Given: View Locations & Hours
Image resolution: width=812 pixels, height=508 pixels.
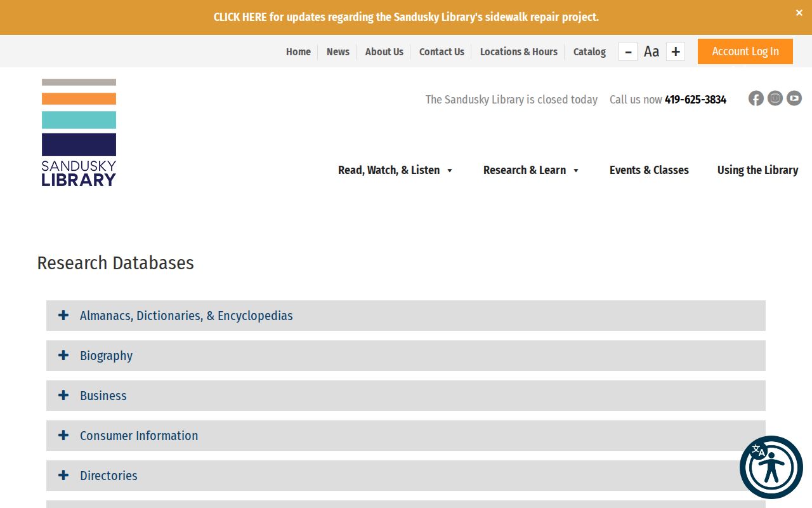Looking at the screenshot, I should [519, 52].
